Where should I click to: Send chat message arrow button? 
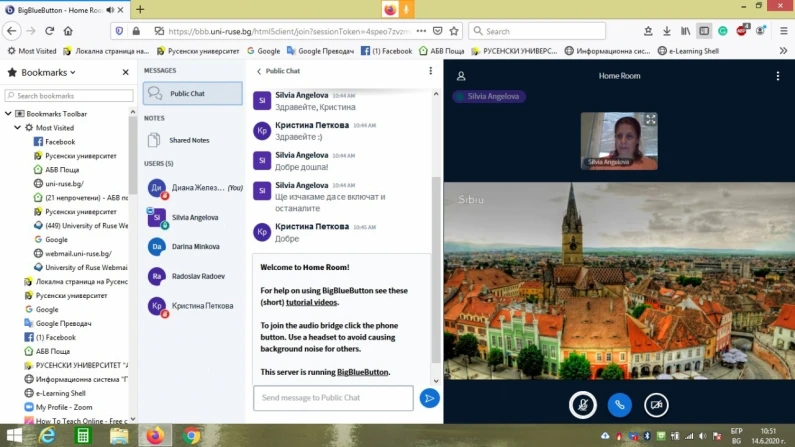pyautogui.click(x=429, y=398)
